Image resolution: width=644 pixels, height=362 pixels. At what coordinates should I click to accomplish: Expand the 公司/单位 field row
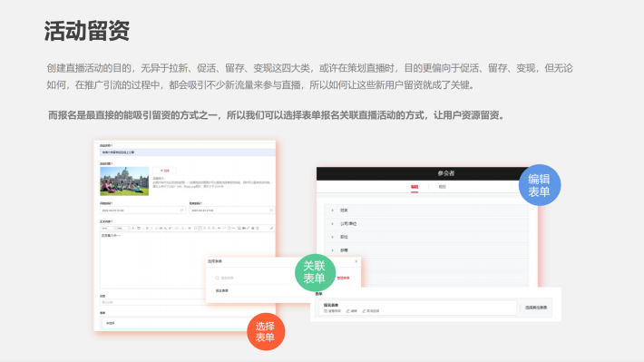[426, 224]
